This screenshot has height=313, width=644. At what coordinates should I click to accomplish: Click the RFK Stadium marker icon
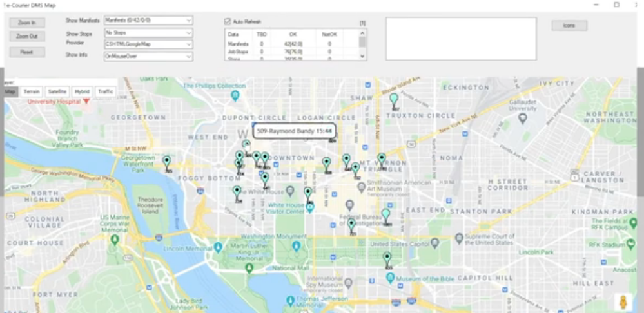point(630,245)
